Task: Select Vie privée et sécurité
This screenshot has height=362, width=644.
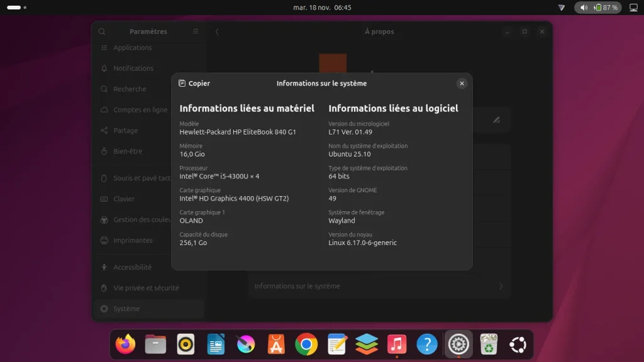Action: tap(148, 288)
